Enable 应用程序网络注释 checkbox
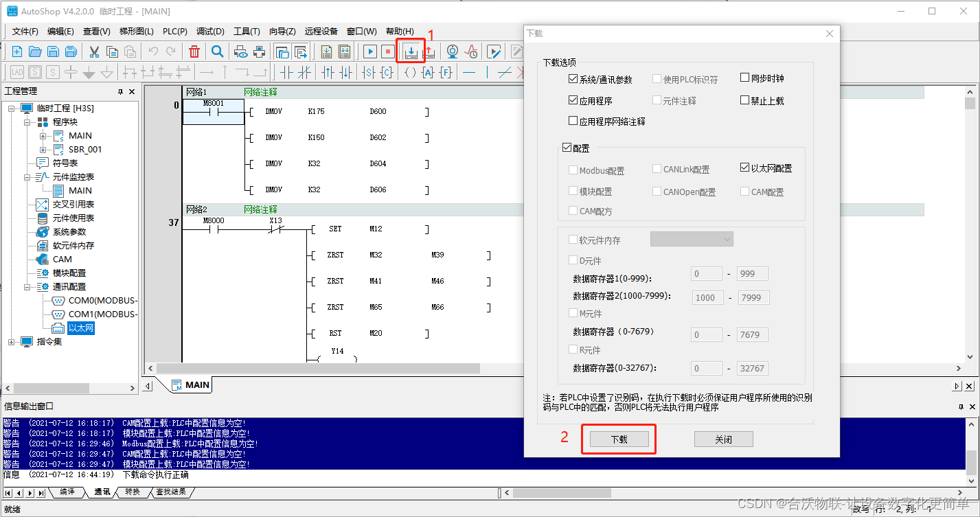The image size is (980, 517). tap(573, 121)
